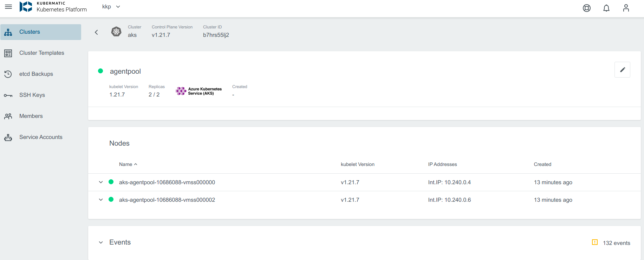Expand node aks-agentpool-10686088-vmss000000 details
Viewport: 644px width, 260px height.
[101, 182]
